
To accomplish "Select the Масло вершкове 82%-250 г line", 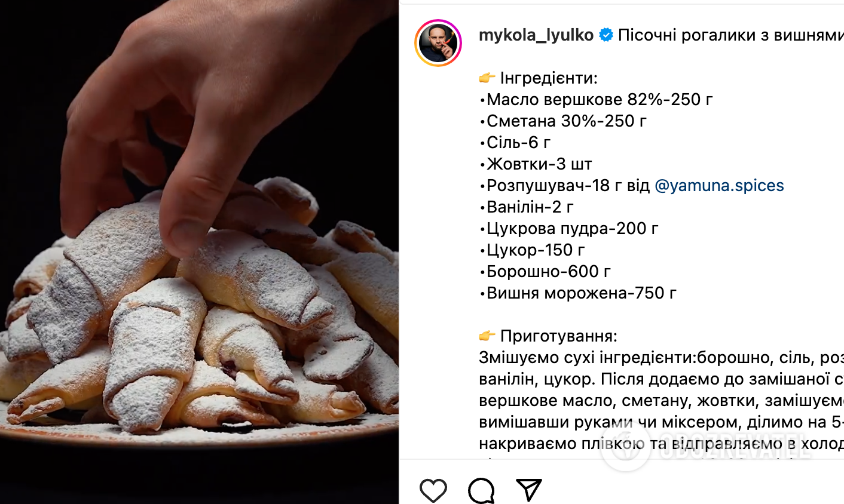I will point(596,100).
